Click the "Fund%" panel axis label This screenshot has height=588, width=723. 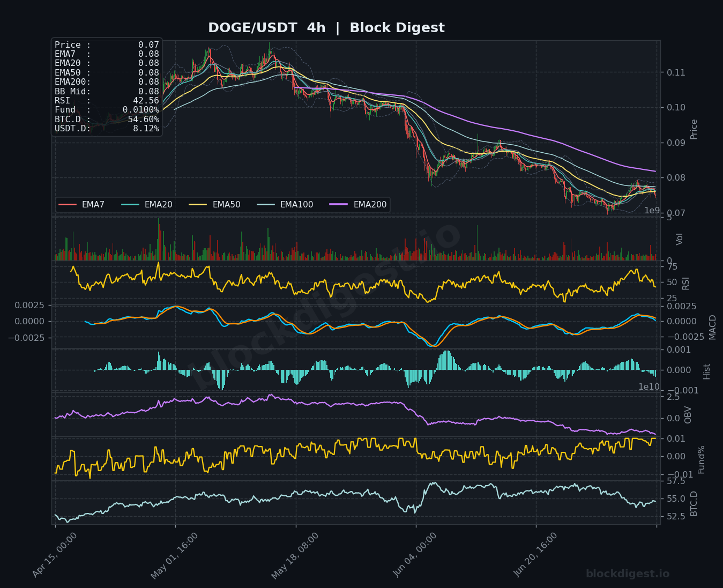701,459
